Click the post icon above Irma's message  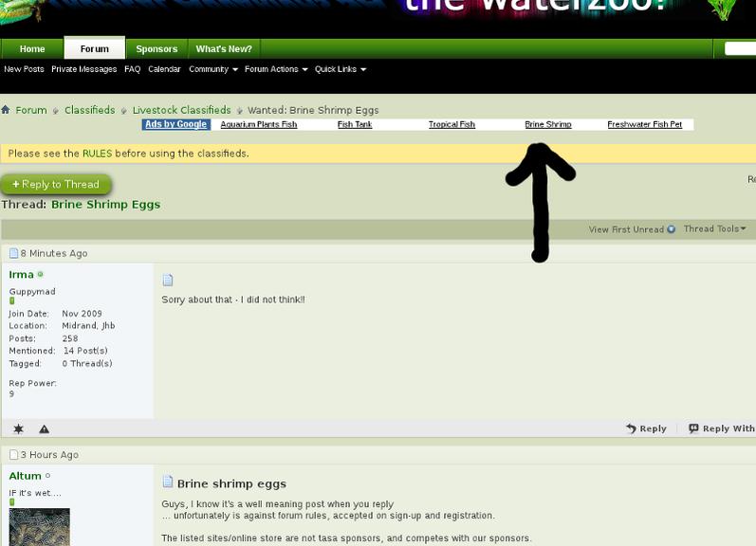pyautogui.click(x=168, y=281)
